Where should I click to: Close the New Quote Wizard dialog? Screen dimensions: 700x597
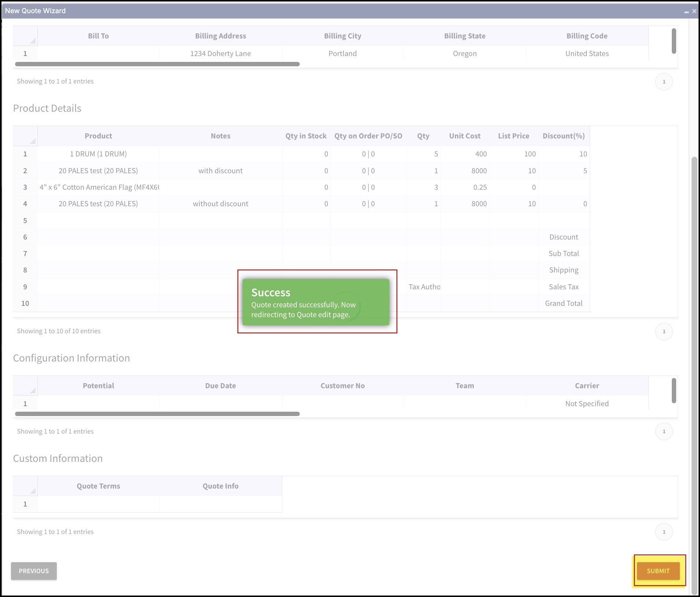point(694,11)
